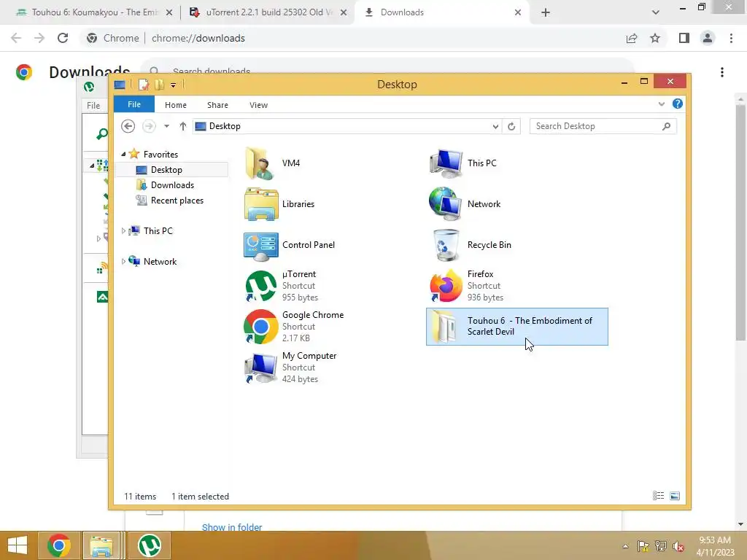Click the Properties quick access icon

click(144, 85)
